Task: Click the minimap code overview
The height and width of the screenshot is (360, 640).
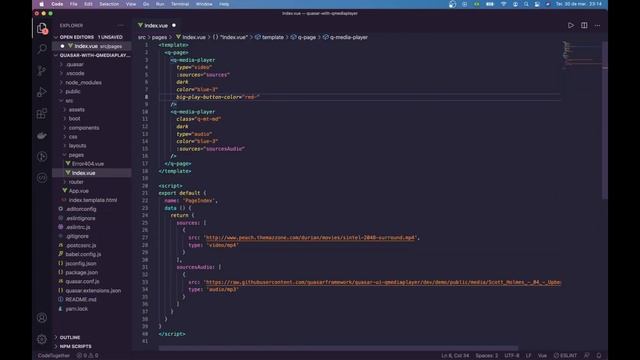Action: click(x=582, y=55)
